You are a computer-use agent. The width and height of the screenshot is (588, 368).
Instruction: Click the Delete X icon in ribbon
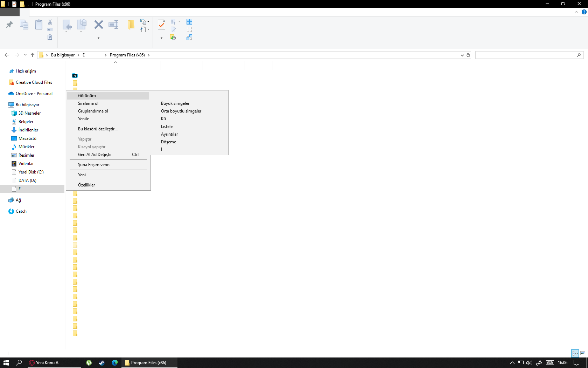(x=99, y=25)
